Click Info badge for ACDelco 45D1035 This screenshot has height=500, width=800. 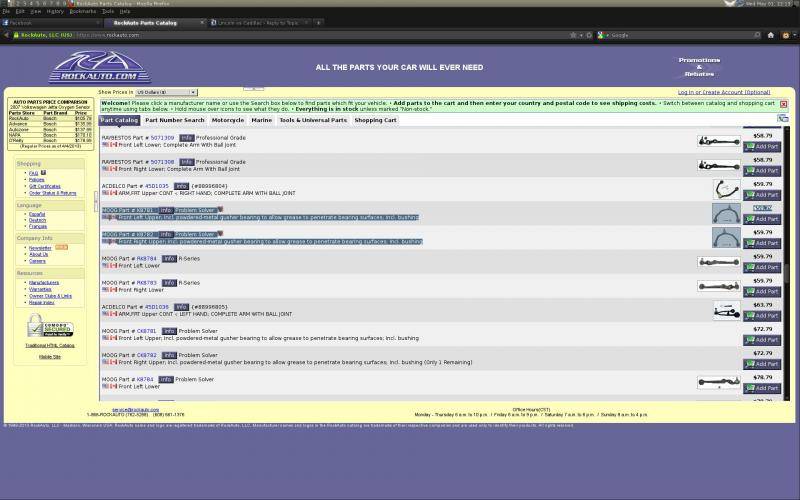click(181, 186)
